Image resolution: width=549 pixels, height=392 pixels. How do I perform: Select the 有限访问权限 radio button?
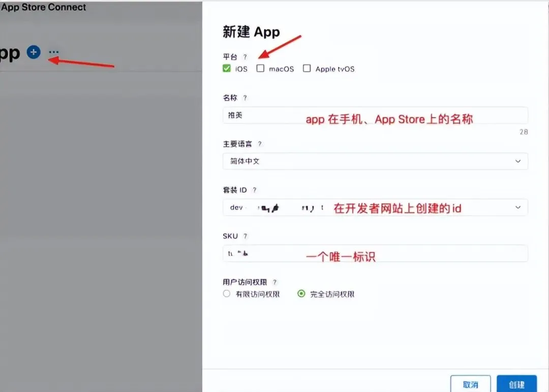point(227,293)
